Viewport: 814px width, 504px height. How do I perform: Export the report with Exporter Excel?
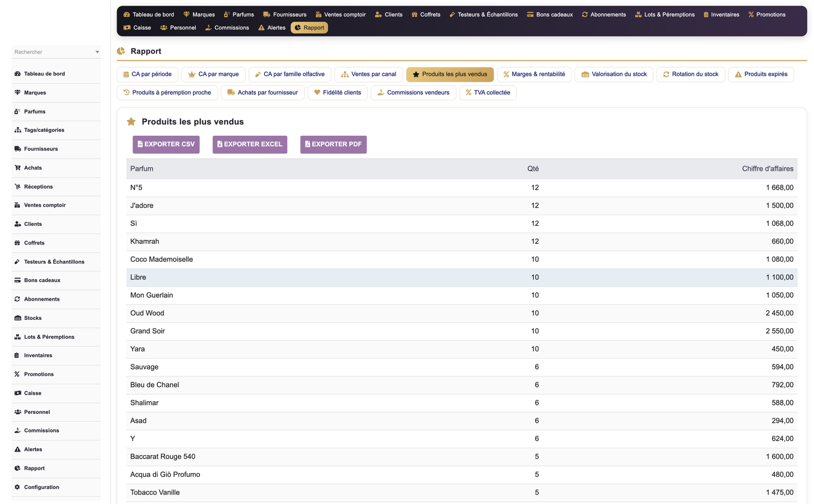(x=250, y=145)
